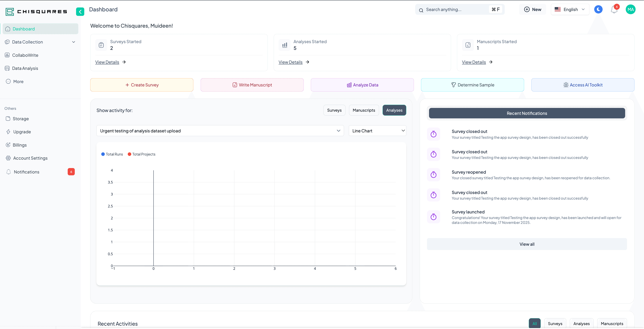Click the Determine Sample button
Screen dimensions: 644x329
click(x=472, y=85)
